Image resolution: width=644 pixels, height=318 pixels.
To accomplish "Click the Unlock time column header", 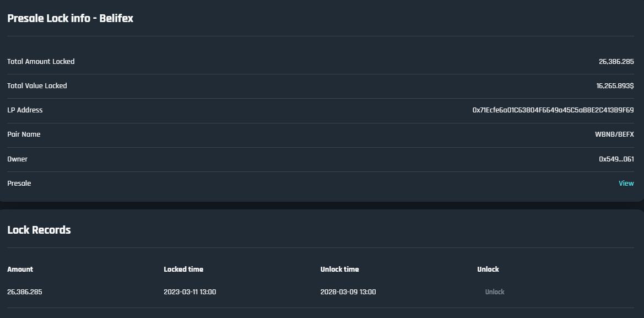I will (x=339, y=270).
